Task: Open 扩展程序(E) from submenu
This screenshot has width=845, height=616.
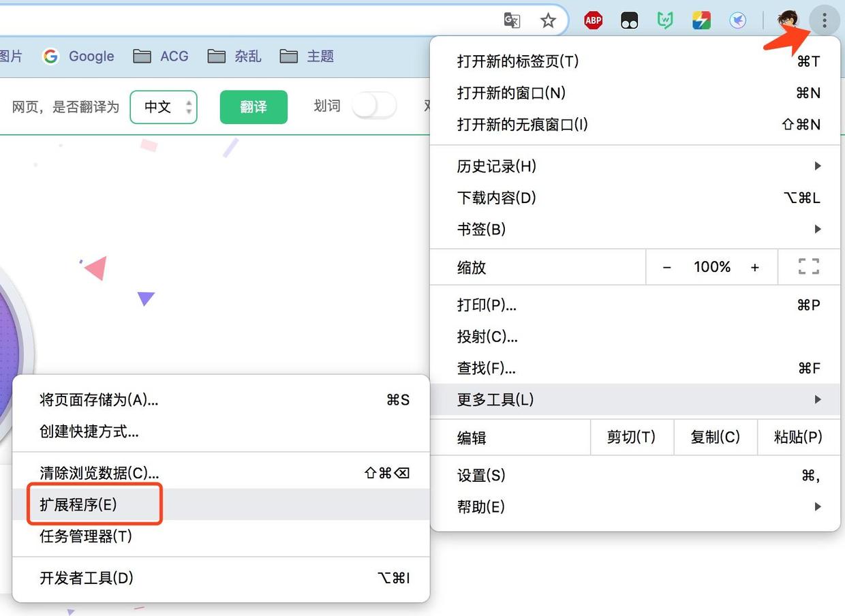Action: click(221, 504)
